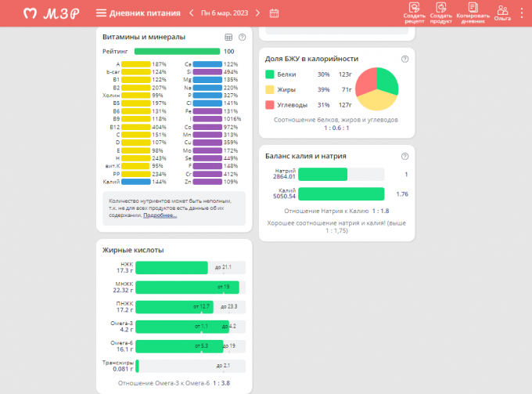Open the three-dot more options menu
Image resolution: width=532 pixels, height=394 pixels.
click(x=523, y=13)
